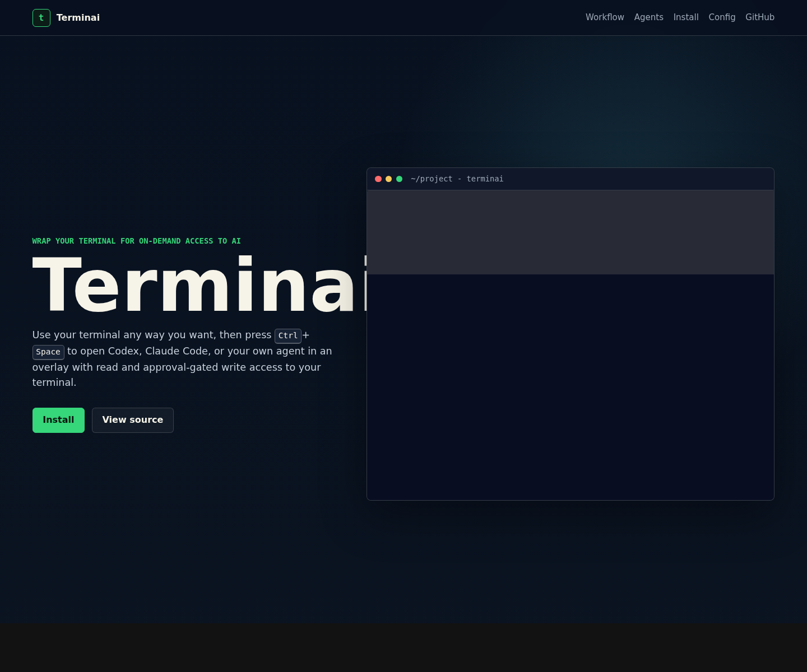Click the Space key badge
Image resolution: width=807 pixels, height=672 pixels.
coord(48,352)
